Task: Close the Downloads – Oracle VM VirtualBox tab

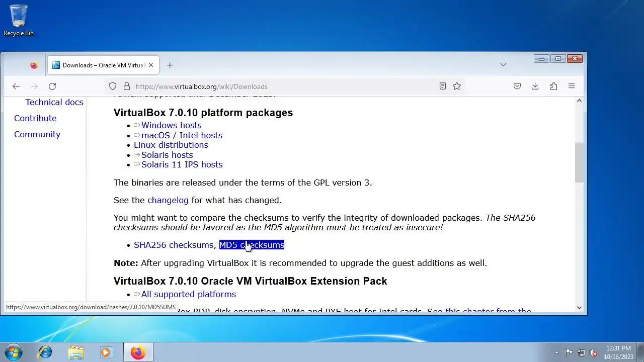Action: point(150,65)
